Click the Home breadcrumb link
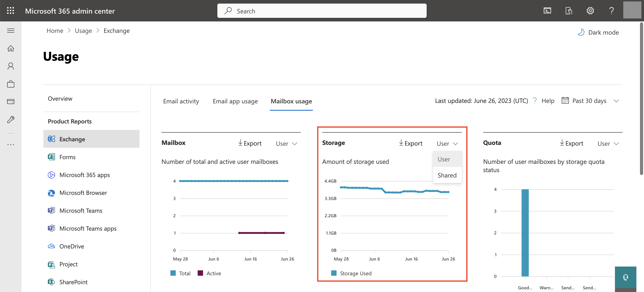This screenshot has height=292, width=644. pos(55,30)
